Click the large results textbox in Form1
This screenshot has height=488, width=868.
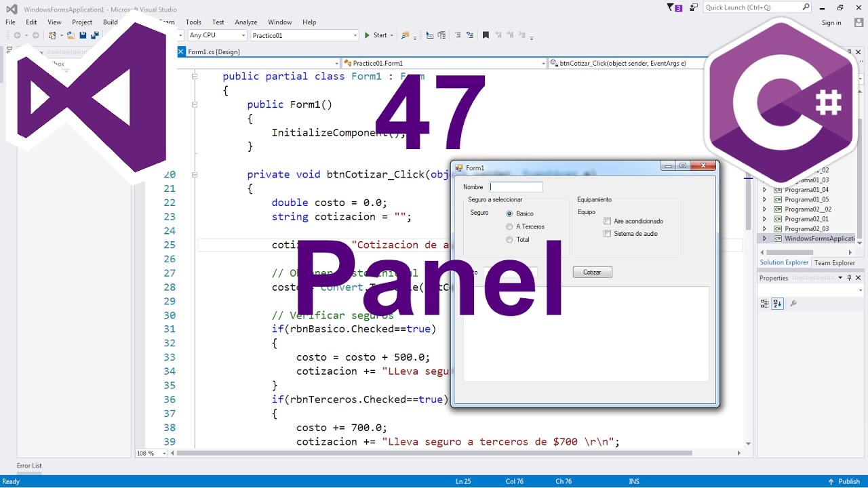(x=586, y=333)
